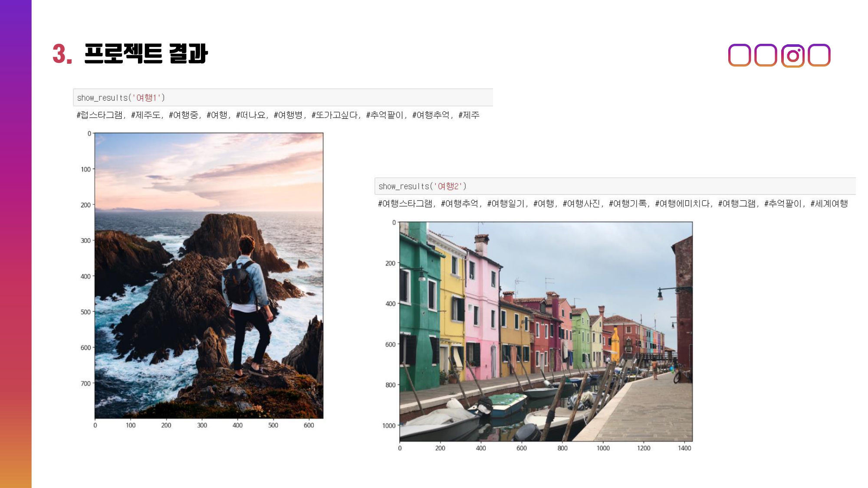
Task: Click the #럽스타그램 hashtag
Action: pos(100,115)
